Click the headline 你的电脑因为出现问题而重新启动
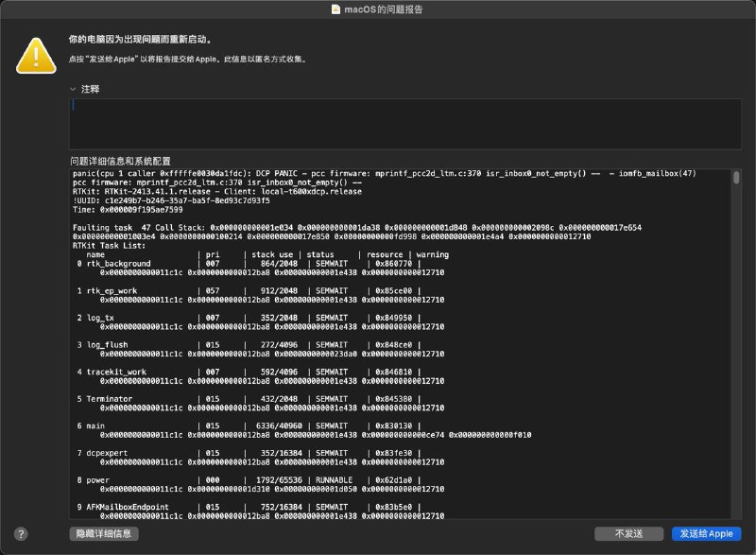The image size is (756, 555). click(x=139, y=39)
